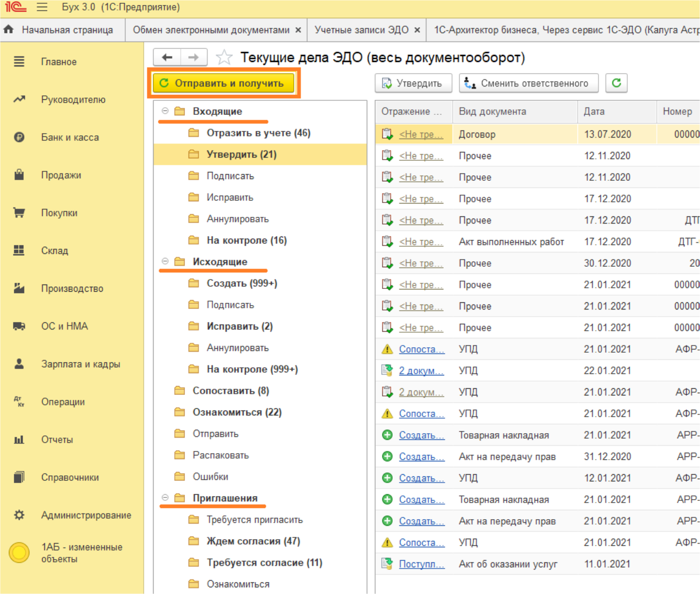Switch to Учетные записи ЭДО tab
700x594 pixels.
pyautogui.click(x=361, y=30)
